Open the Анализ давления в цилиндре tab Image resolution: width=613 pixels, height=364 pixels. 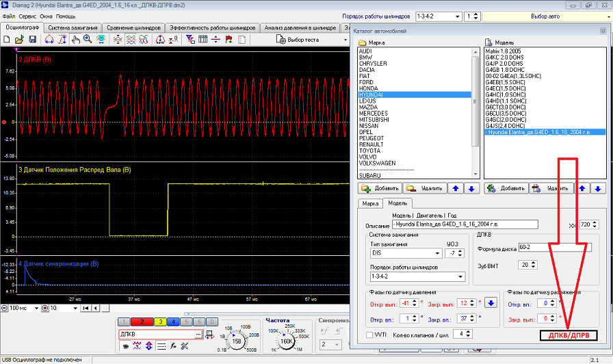point(300,28)
